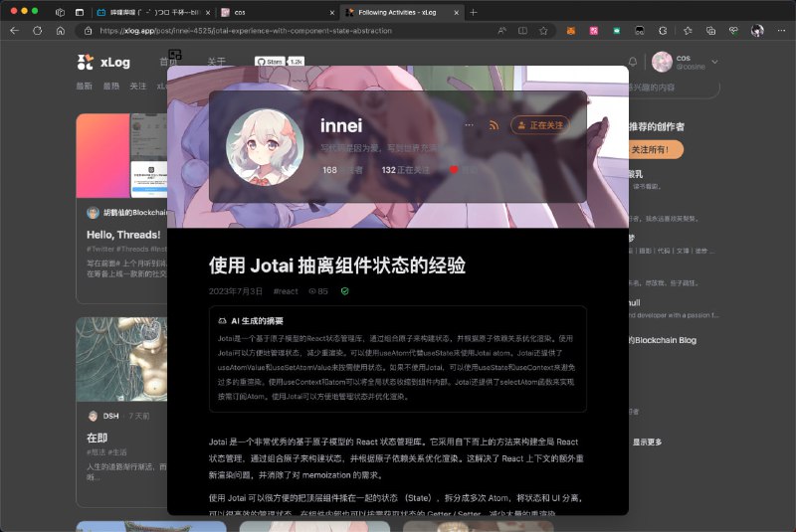
Task: Open the three-dots more options for innei
Action: point(469,125)
